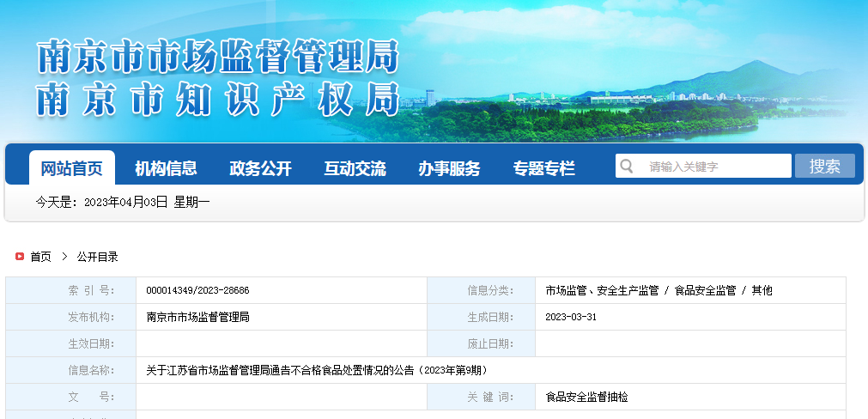868x419 pixels.
Task: Click the 信息分类 value 市场监管、安全生产监管
Action: click(x=602, y=290)
